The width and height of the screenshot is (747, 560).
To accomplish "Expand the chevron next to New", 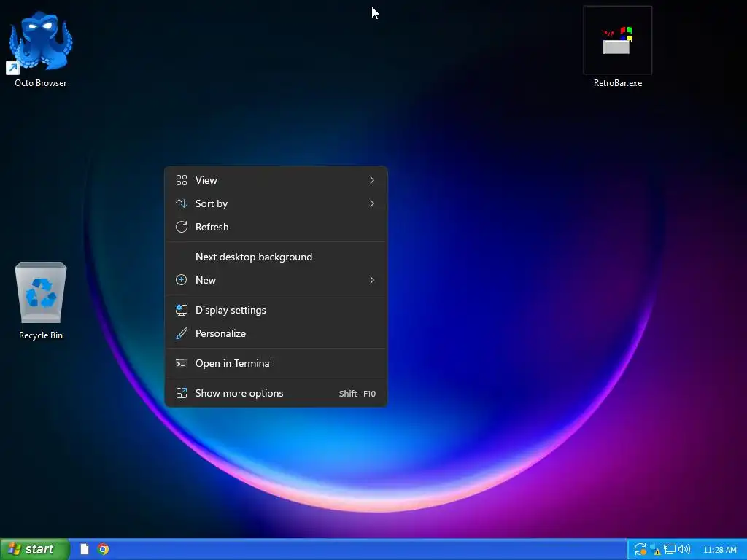I will [x=371, y=280].
